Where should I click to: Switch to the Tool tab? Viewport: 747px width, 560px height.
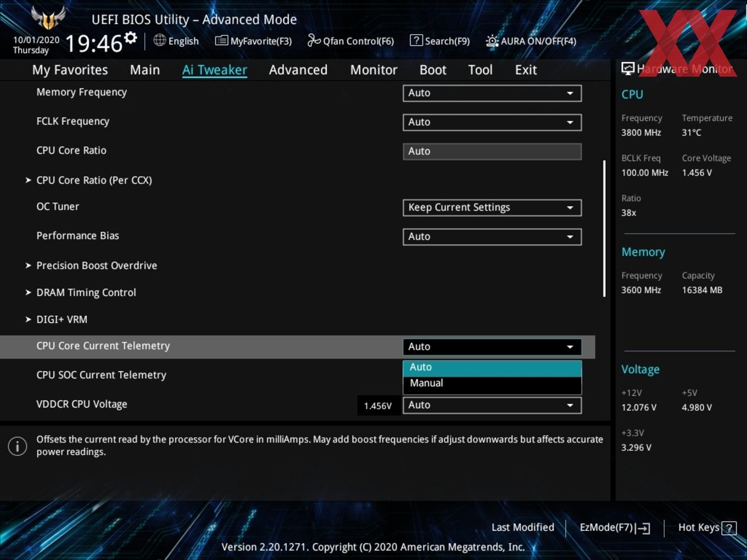(x=480, y=70)
